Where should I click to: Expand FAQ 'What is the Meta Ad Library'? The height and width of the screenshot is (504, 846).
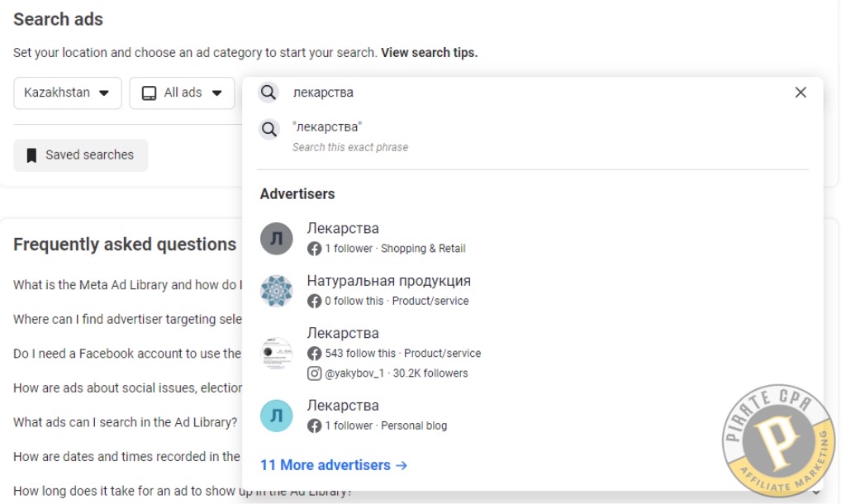tap(128, 285)
